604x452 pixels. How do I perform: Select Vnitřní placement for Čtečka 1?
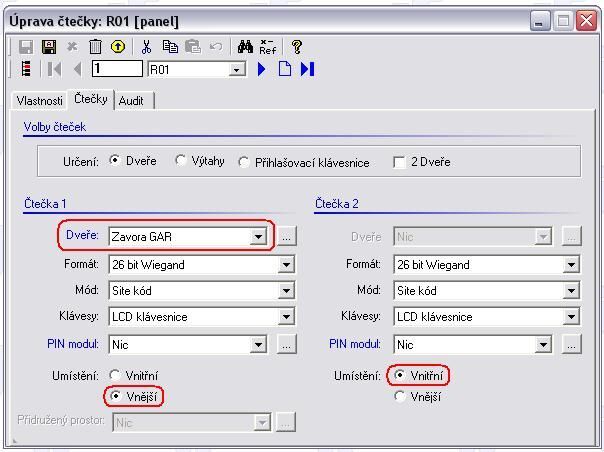click(x=115, y=375)
